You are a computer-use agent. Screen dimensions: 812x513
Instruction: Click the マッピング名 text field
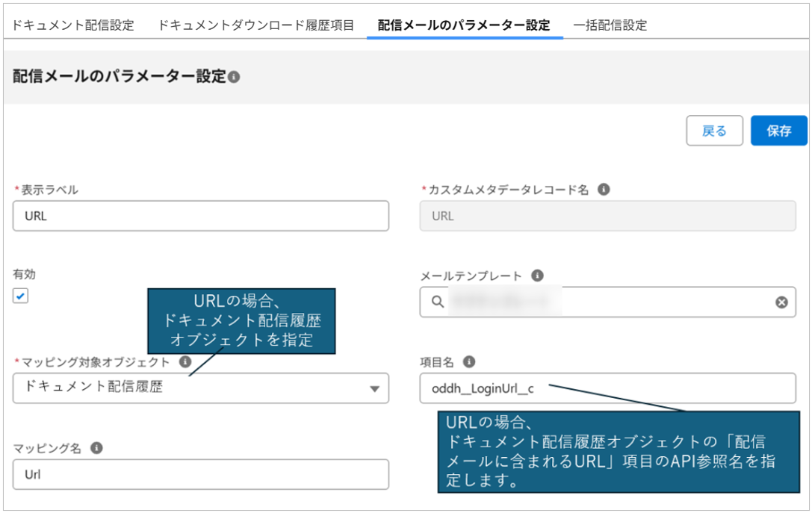pyautogui.click(x=200, y=474)
